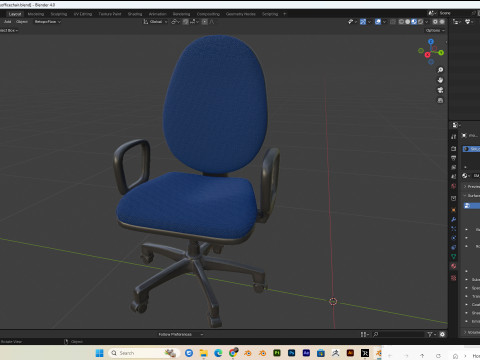Open the World properties tab
The width and height of the screenshot is (480, 360).
[454, 186]
